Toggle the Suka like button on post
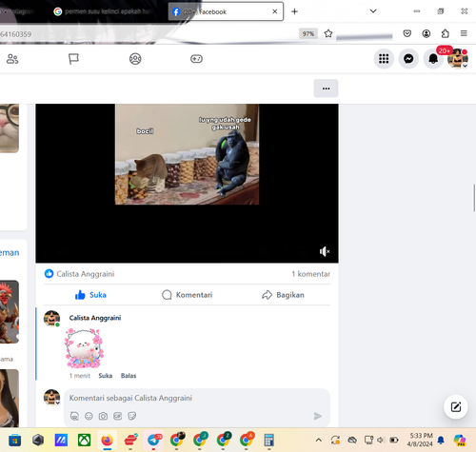Screen dimensions: 476x452 pos(90,295)
